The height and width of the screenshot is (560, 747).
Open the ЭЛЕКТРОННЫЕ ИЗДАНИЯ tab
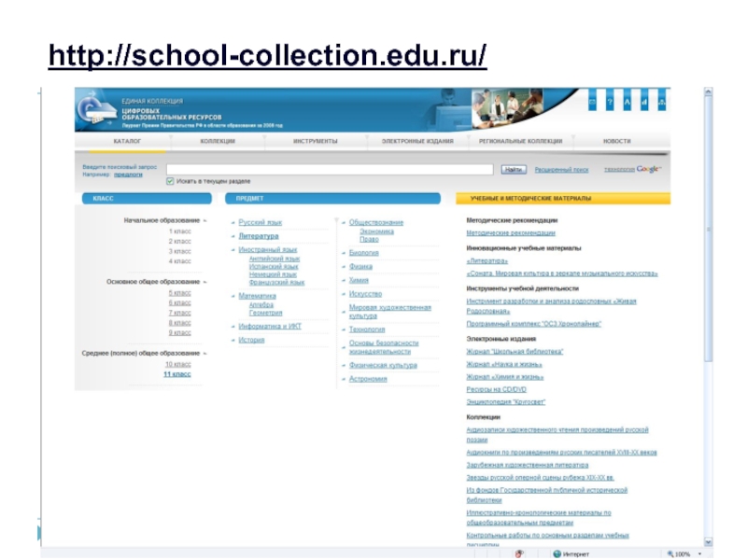pos(417,141)
